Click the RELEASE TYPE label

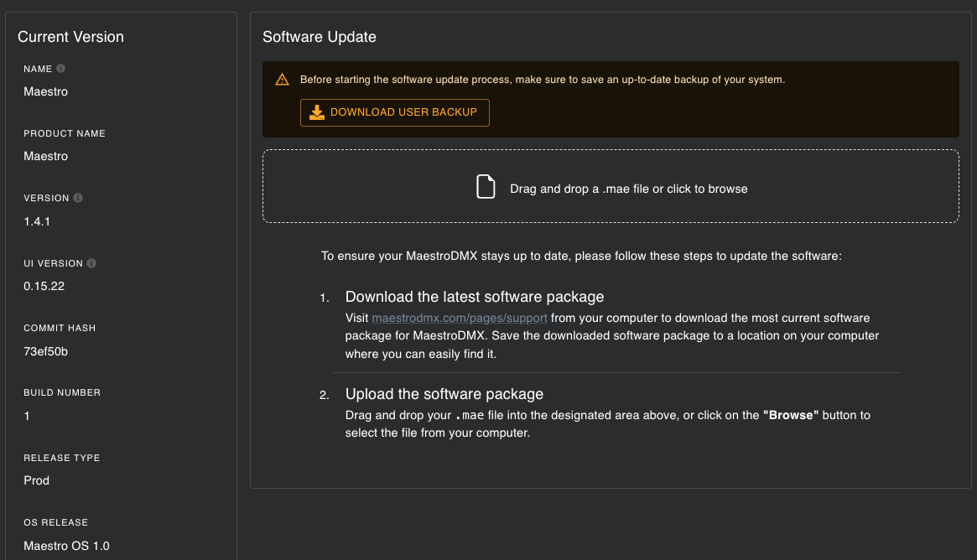(x=62, y=457)
